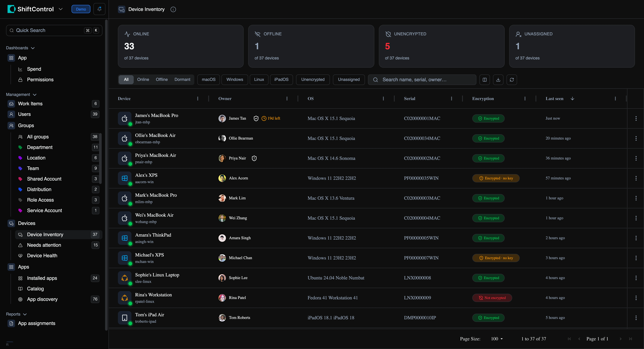
Task: Click the Quick Search field
Action: pos(54,30)
